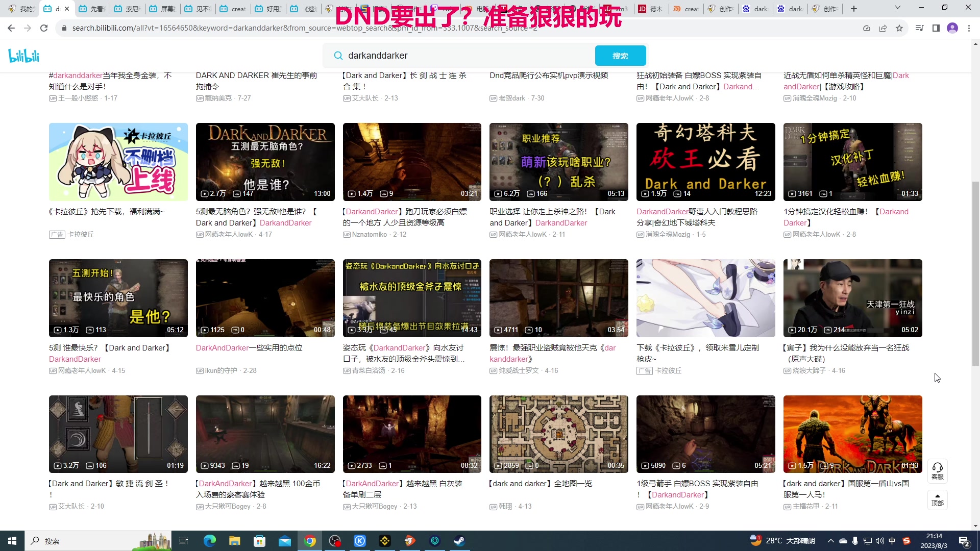Screen dimensions: 980x551
Task: Open the Mail app from the taskbar
Action: (285, 541)
